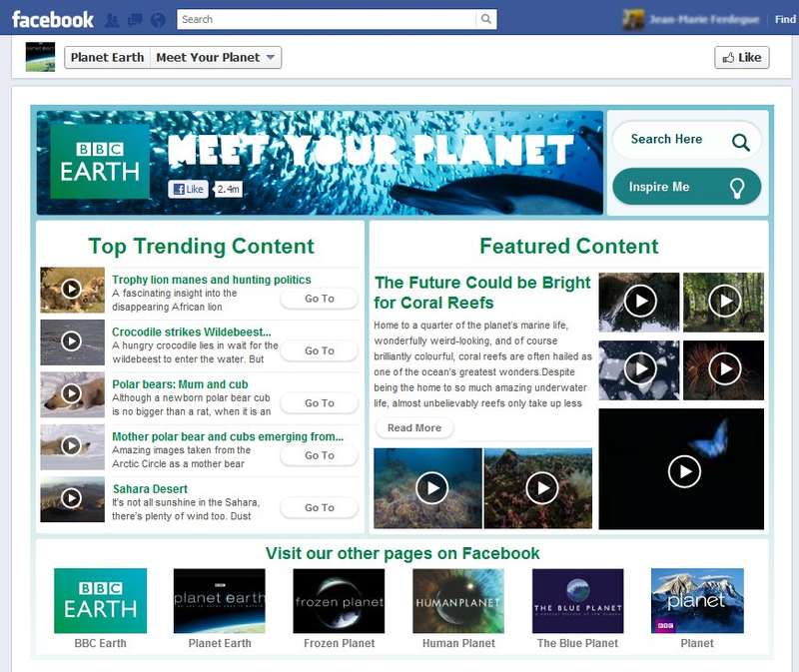This screenshot has width=799, height=672.
Task: Open the BBC Earth page logo tile
Action: (101, 601)
